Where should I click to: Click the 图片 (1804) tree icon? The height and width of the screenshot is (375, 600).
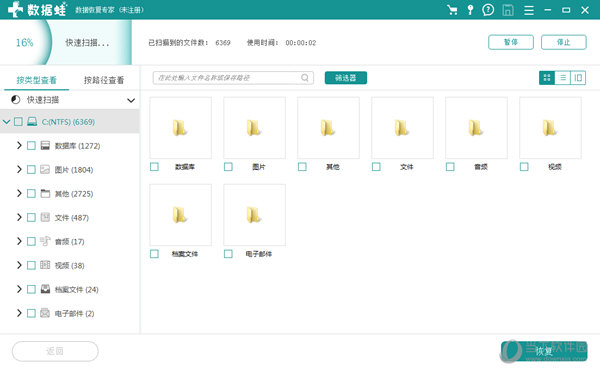45,170
